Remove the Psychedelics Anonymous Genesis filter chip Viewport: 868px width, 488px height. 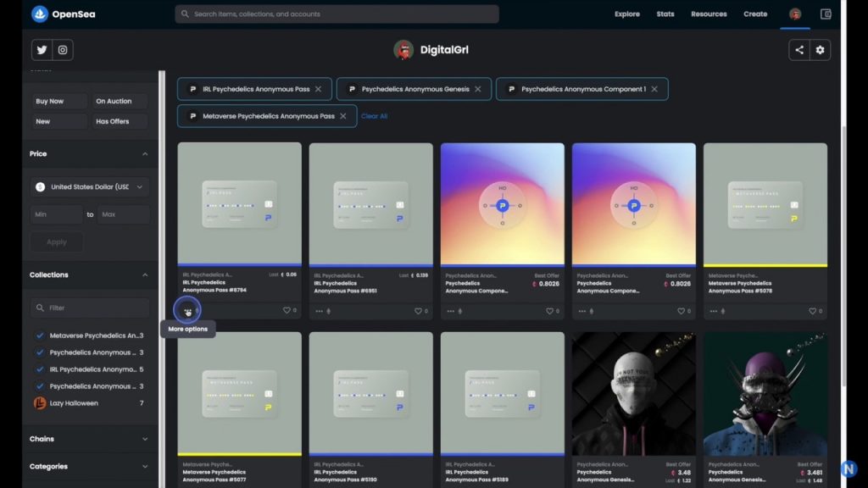478,89
